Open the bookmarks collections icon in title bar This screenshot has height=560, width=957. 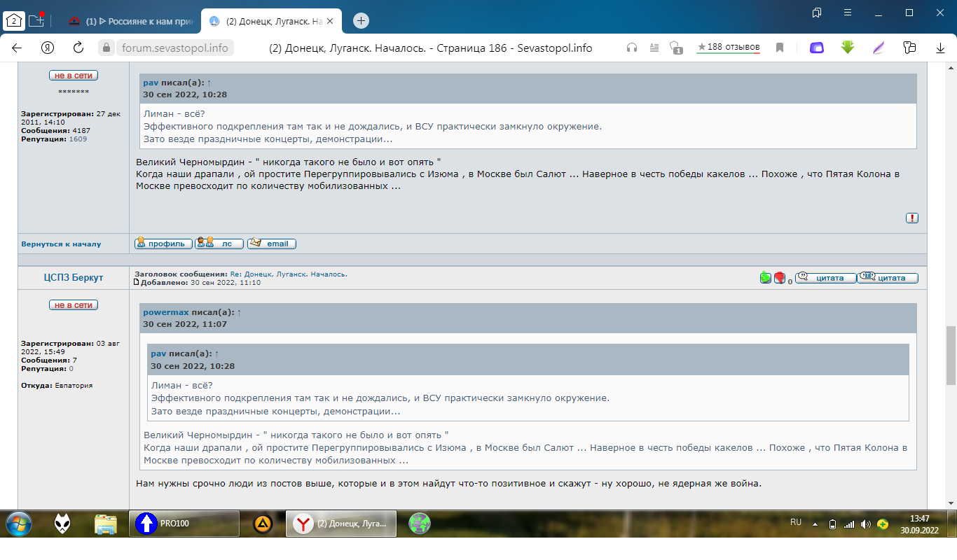tap(817, 13)
